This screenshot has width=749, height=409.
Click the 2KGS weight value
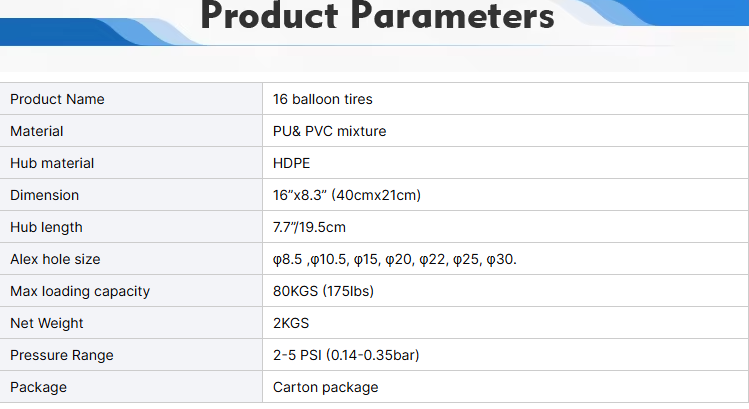click(x=291, y=323)
